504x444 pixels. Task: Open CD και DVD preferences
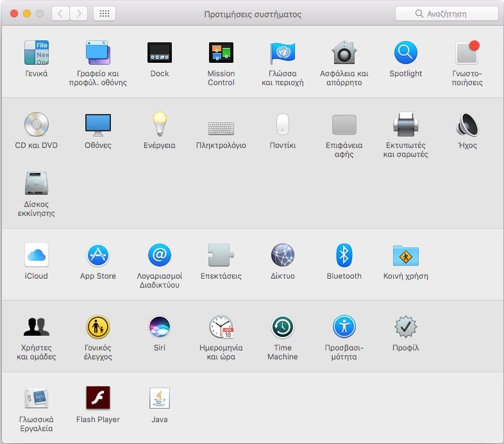(x=37, y=124)
